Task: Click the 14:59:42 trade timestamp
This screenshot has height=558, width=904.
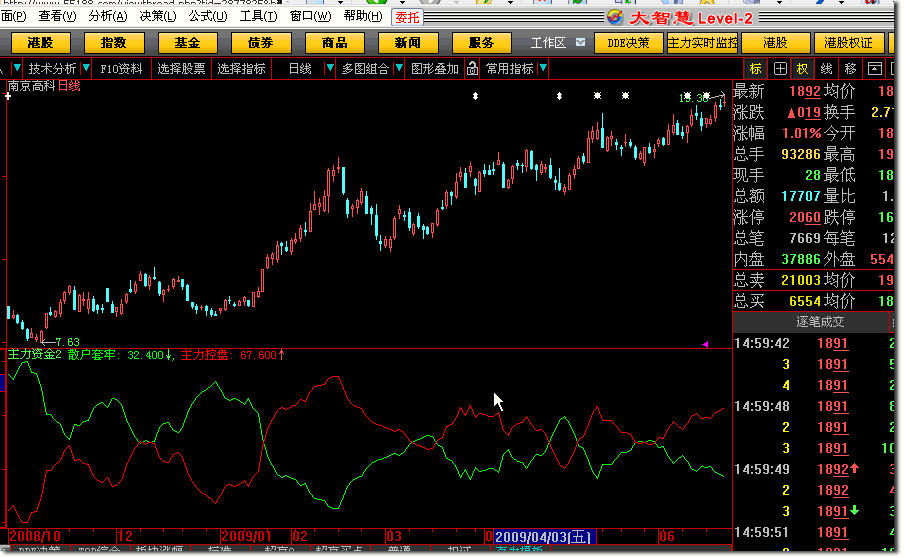Action: 762,344
